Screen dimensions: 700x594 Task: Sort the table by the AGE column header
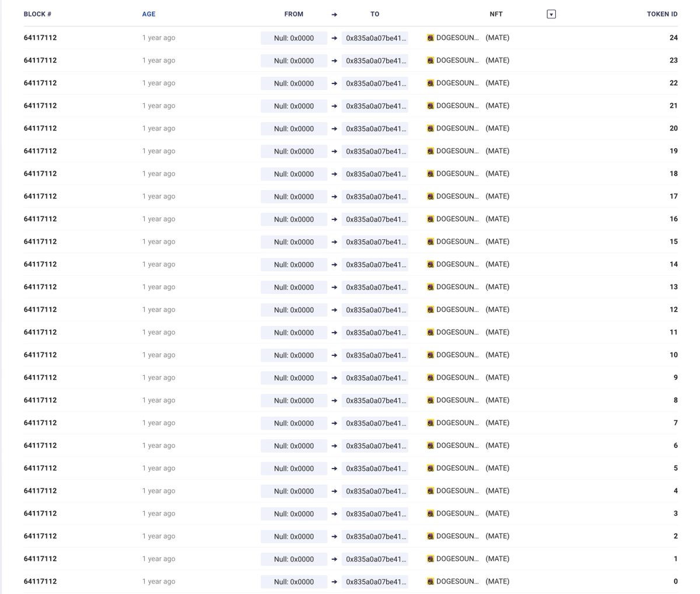pyautogui.click(x=148, y=13)
